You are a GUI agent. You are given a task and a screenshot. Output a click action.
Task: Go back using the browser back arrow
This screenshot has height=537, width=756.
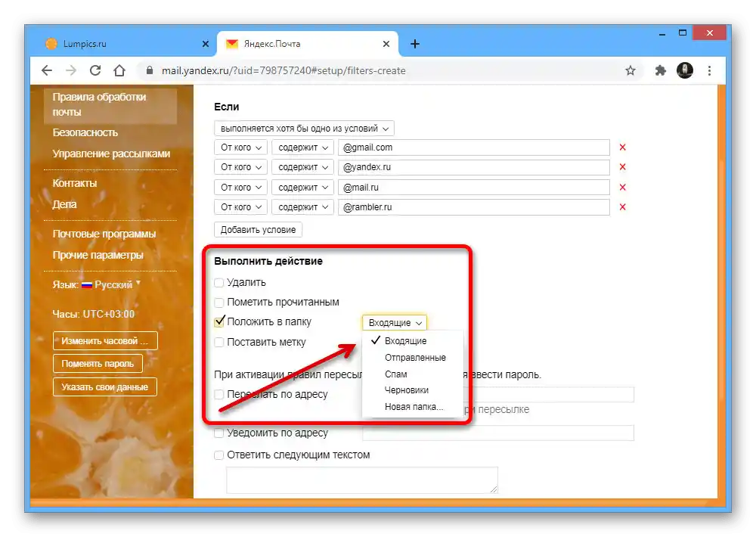47,70
